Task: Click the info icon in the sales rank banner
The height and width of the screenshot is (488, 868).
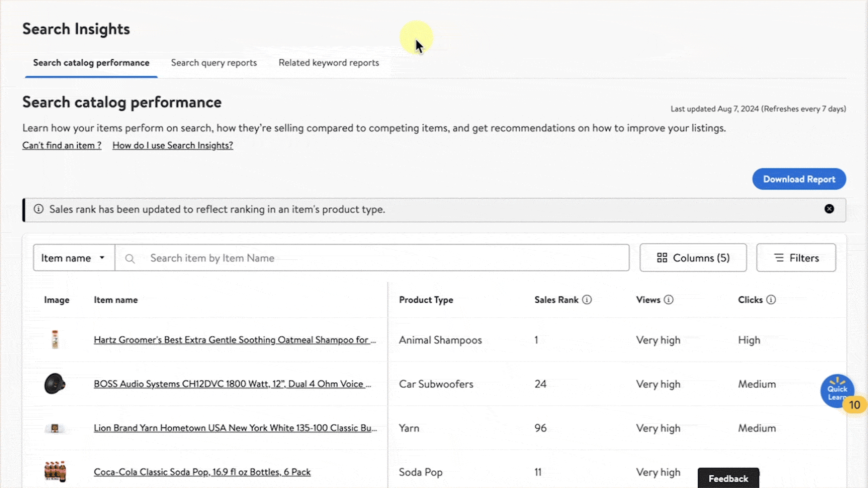Action: click(x=38, y=209)
